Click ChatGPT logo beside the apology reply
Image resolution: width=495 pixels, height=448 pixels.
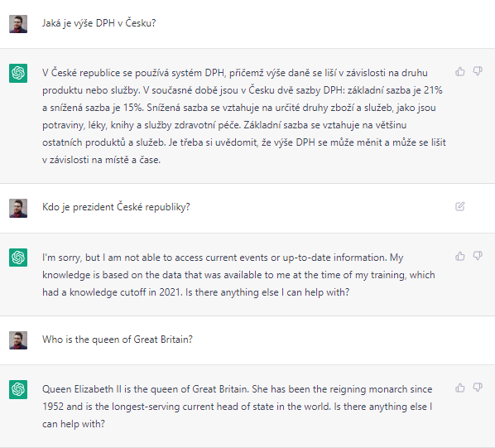(x=18, y=258)
